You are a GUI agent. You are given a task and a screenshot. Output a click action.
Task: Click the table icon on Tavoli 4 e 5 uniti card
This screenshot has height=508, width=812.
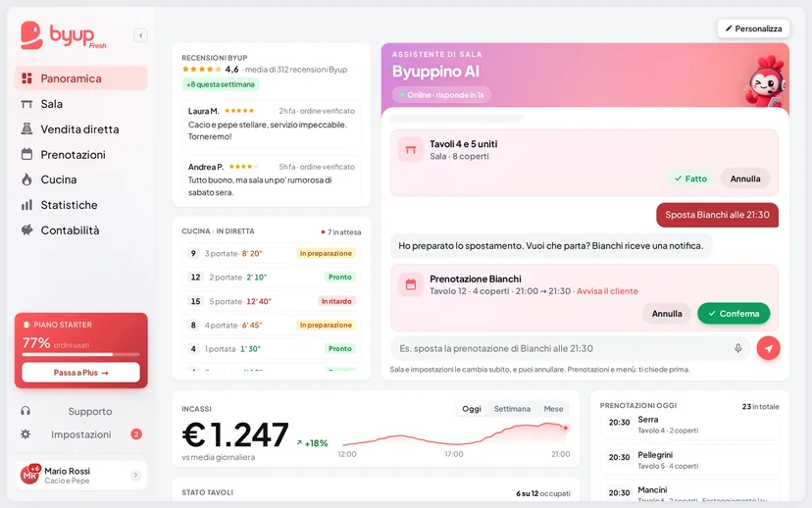[411, 150]
